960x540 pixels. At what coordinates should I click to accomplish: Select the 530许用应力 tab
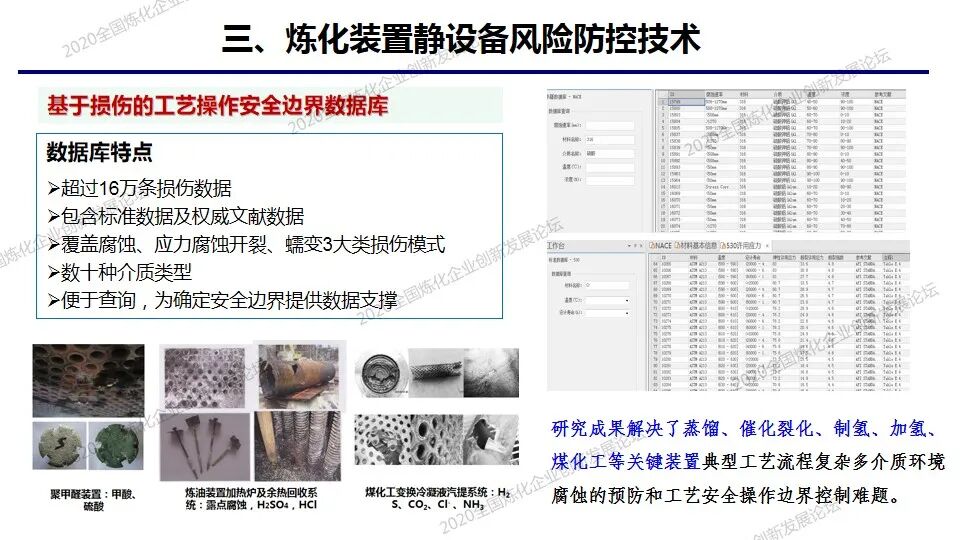[x=741, y=246]
